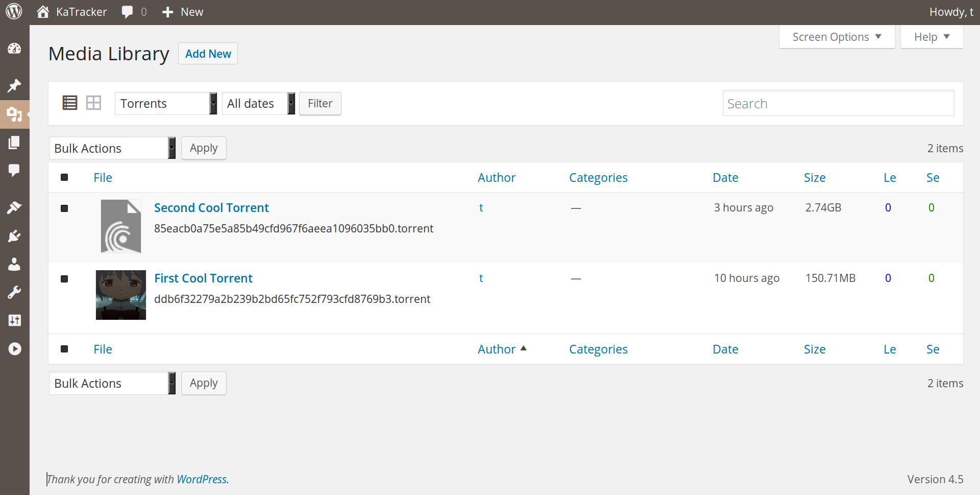This screenshot has width=980, height=495.
Task: Expand the Screen Options tab
Action: click(837, 37)
